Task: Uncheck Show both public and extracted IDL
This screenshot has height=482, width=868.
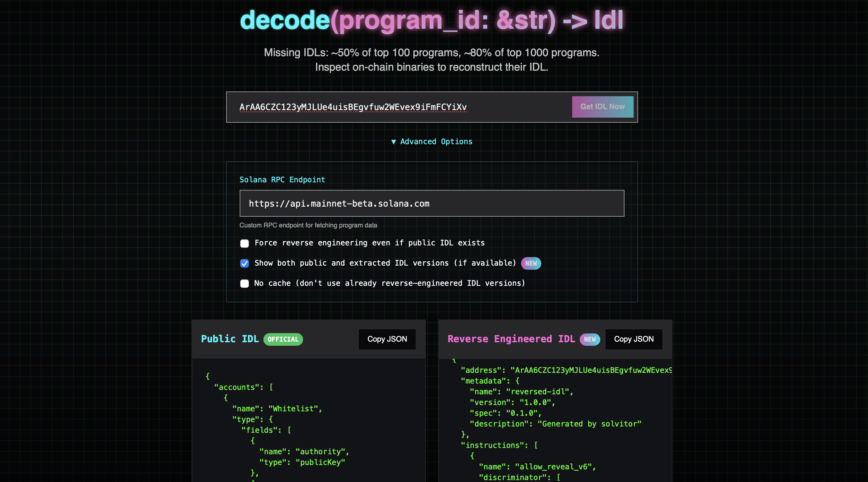Action: pos(244,263)
